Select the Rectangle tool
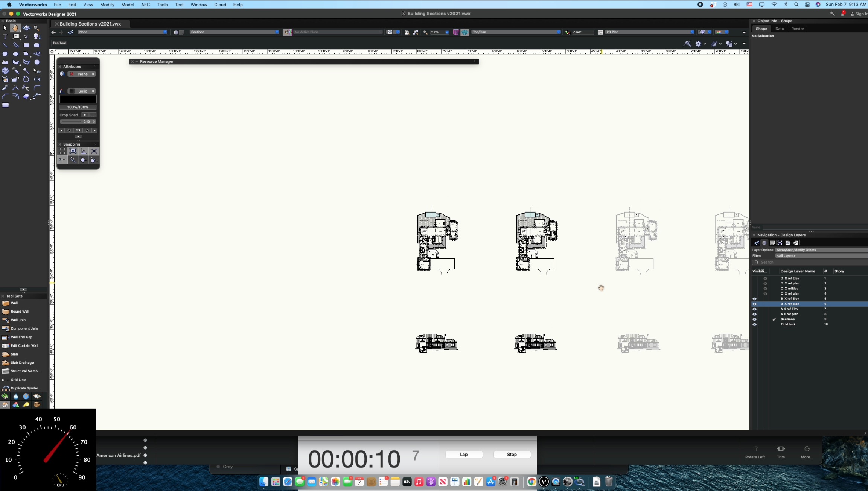868x491 pixels. 26,45
